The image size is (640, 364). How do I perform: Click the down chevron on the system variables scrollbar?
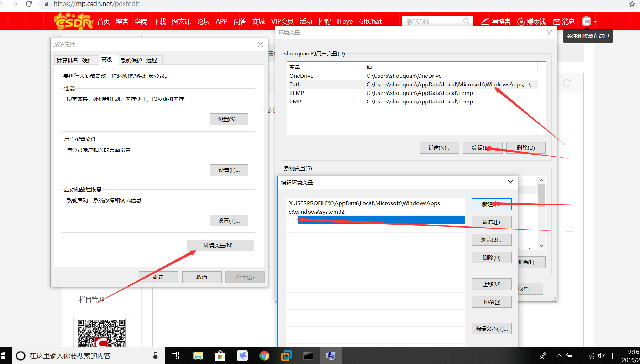click(541, 245)
